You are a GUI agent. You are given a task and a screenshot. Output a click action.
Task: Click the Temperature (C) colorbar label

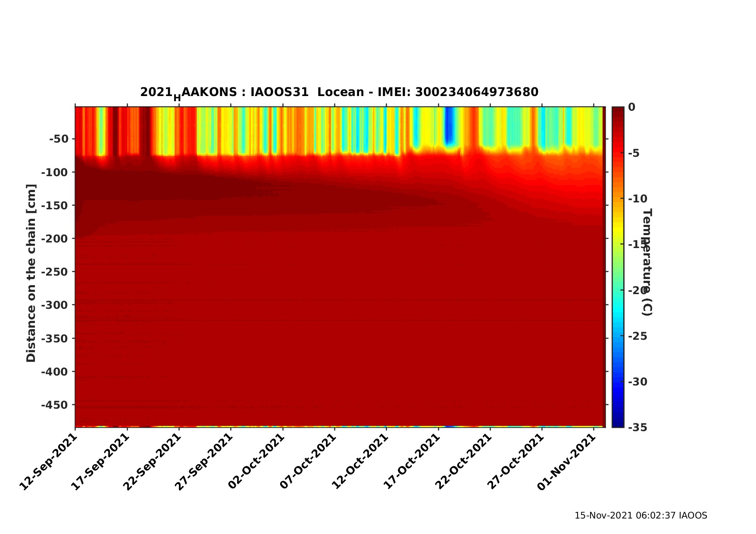(647, 262)
